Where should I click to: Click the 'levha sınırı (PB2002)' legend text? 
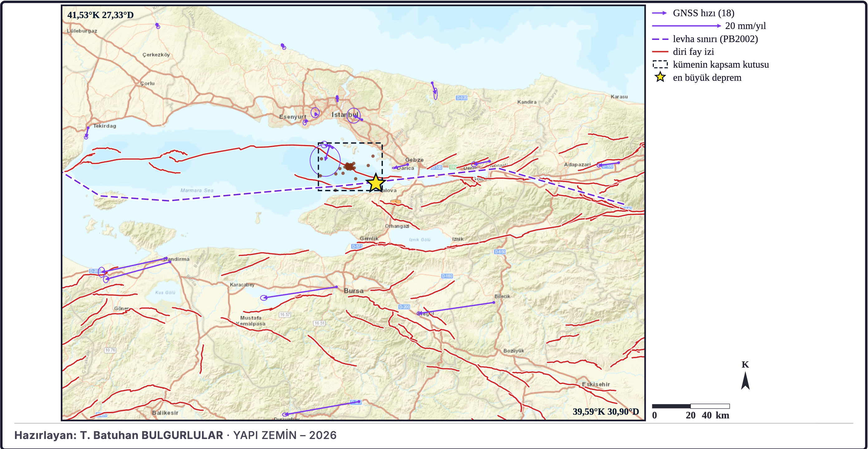tap(715, 39)
